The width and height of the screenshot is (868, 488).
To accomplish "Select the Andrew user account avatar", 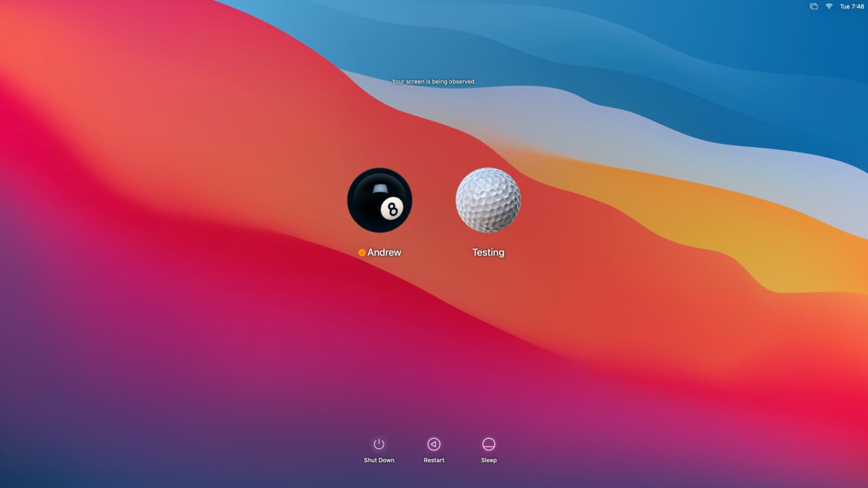I will coord(379,199).
